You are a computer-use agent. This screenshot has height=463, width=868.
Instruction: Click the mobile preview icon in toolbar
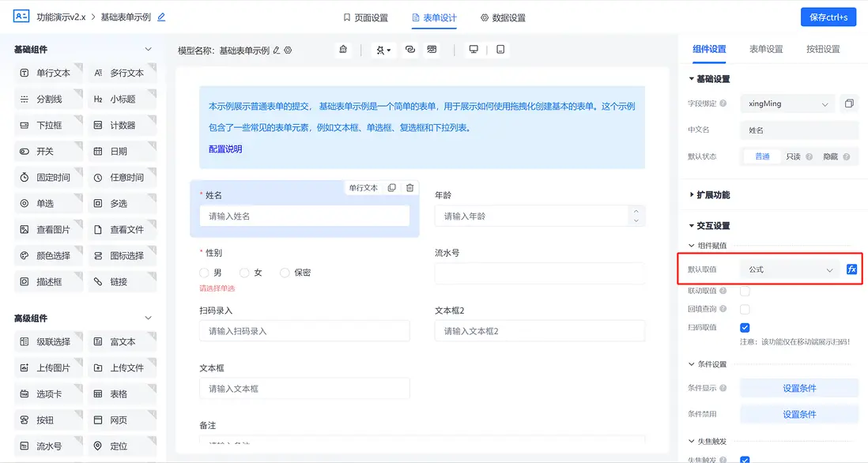point(499,49)
